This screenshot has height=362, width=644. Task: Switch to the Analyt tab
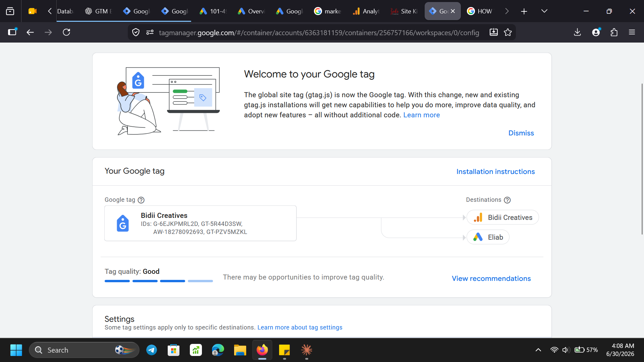(x=367, y=11)
